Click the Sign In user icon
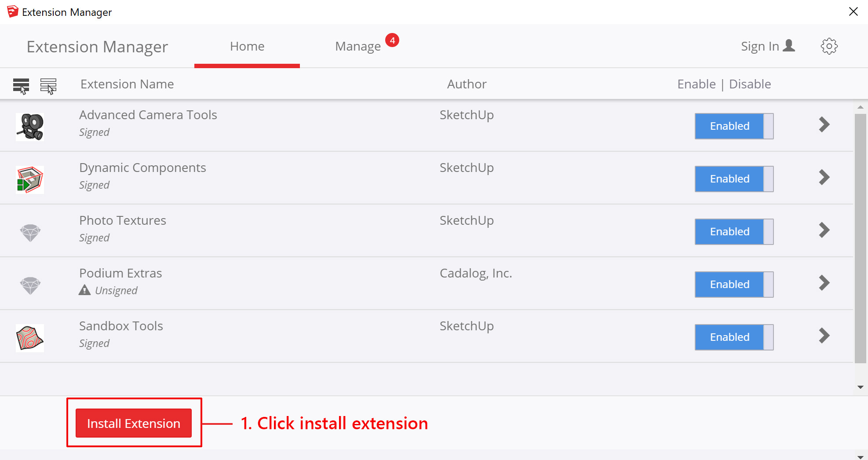 [790, 45]
